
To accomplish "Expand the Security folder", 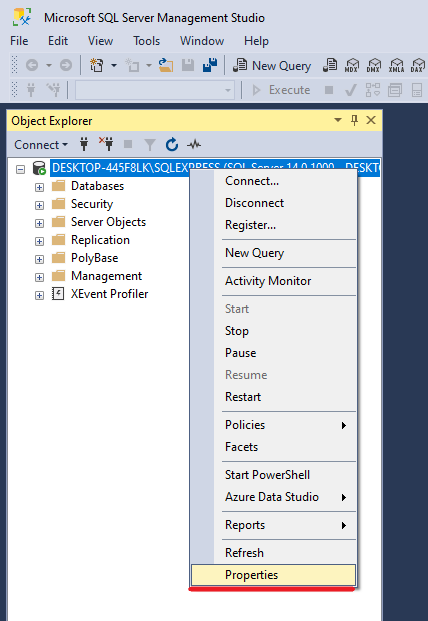I will [x=39, y=205].
